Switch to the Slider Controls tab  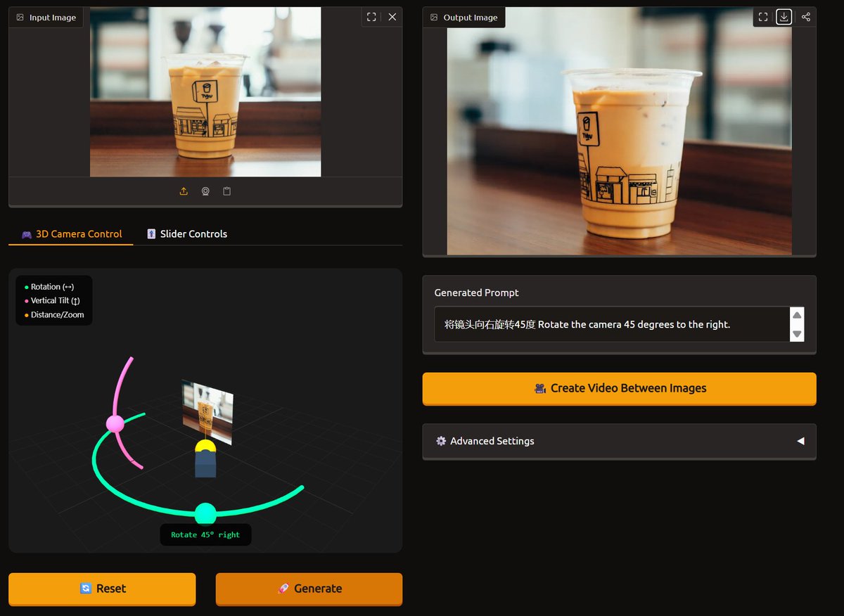point(186,234)
